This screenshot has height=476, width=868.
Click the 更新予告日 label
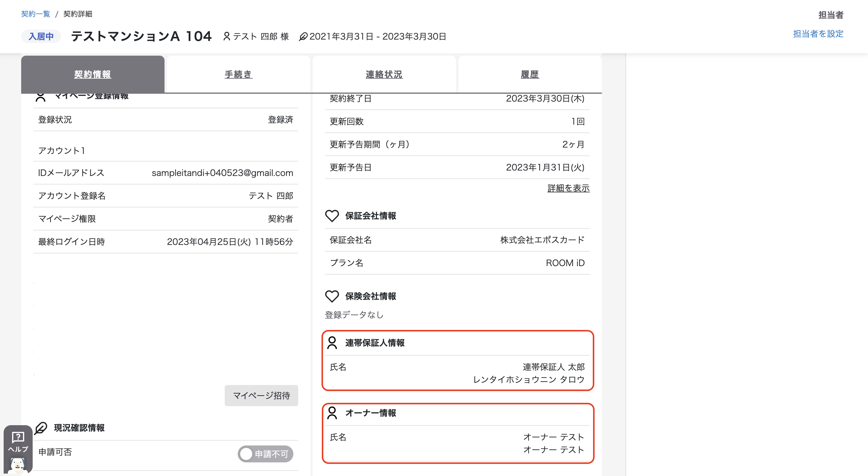point(351,168)
